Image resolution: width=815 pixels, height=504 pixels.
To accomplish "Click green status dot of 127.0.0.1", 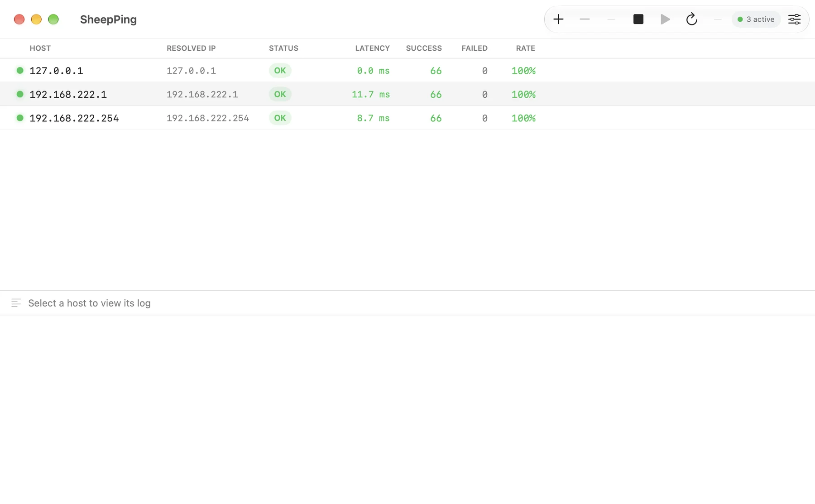I will point(20,70).
